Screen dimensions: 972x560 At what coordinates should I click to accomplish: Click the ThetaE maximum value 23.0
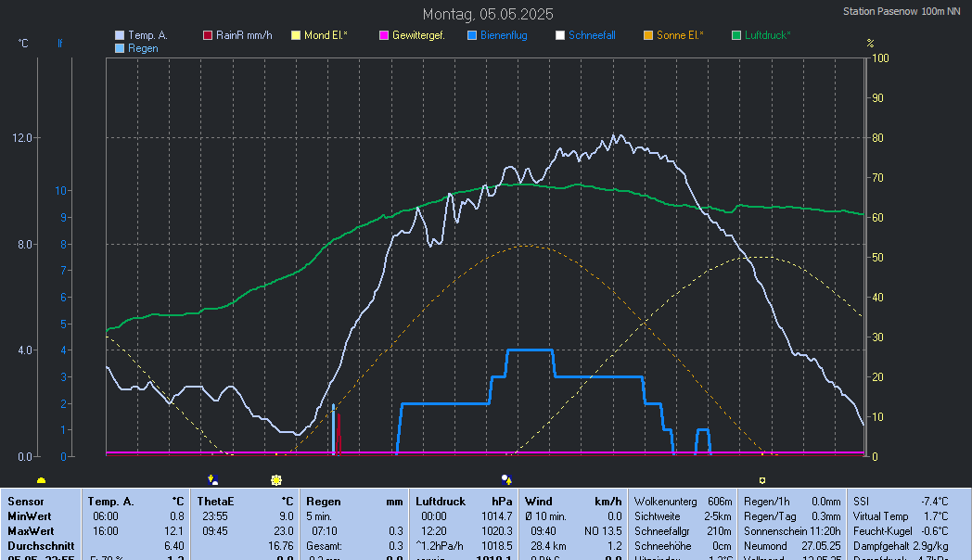tap(284, 531)
